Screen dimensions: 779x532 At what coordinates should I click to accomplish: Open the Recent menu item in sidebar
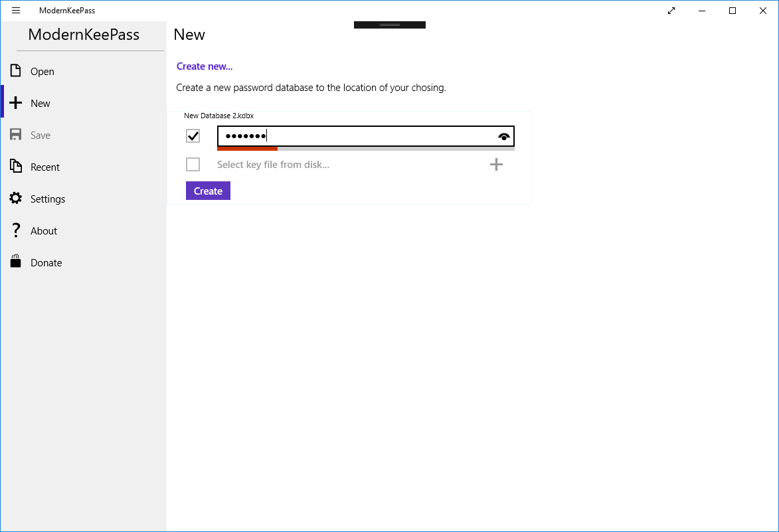(45, 167)
